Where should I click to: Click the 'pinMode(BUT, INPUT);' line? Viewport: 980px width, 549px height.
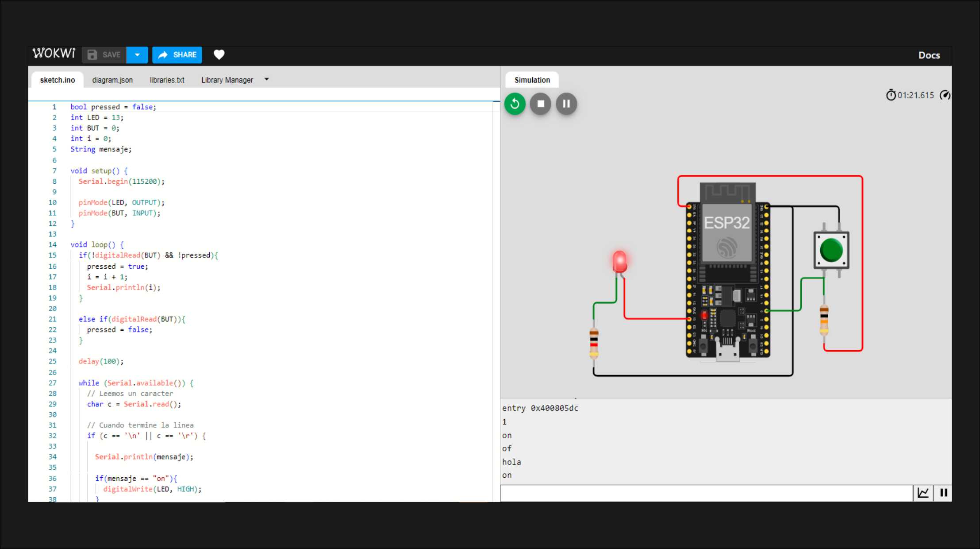point(119,213)
